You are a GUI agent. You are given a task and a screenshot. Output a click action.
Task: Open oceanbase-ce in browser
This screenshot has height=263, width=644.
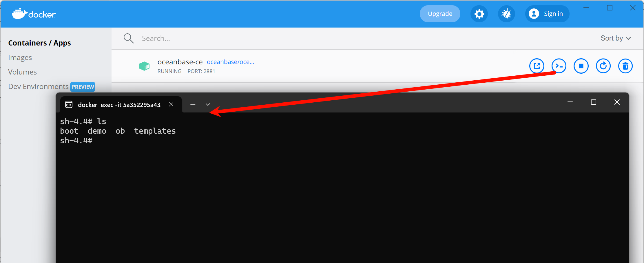[x=537, y=66]
